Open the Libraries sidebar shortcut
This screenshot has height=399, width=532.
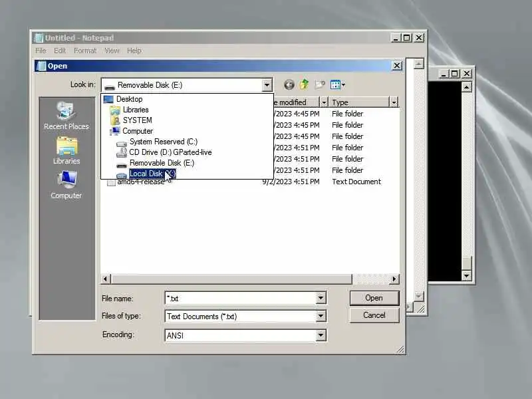click(x=66, y=151)
